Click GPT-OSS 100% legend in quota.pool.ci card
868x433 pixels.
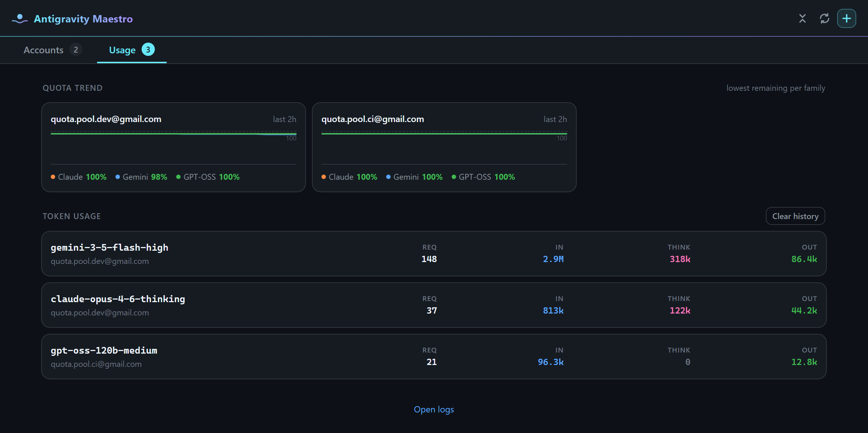click(483, 177)
